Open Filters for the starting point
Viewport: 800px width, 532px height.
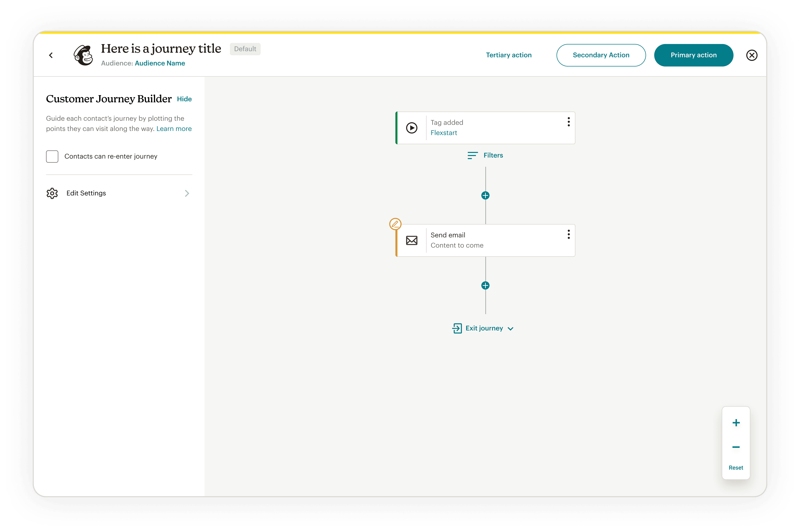pyautogui.click(x=485, y=155)
